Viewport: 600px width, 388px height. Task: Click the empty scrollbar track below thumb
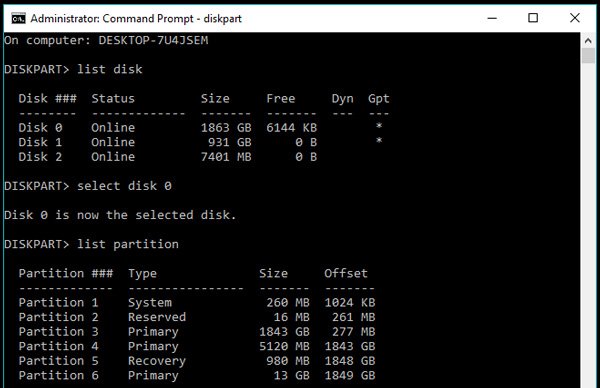click(x=588, y=226)
